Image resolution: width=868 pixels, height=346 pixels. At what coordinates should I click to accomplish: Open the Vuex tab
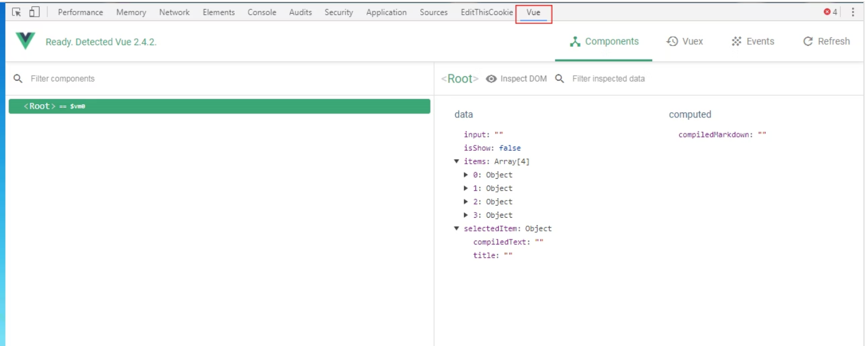point(685,41)
